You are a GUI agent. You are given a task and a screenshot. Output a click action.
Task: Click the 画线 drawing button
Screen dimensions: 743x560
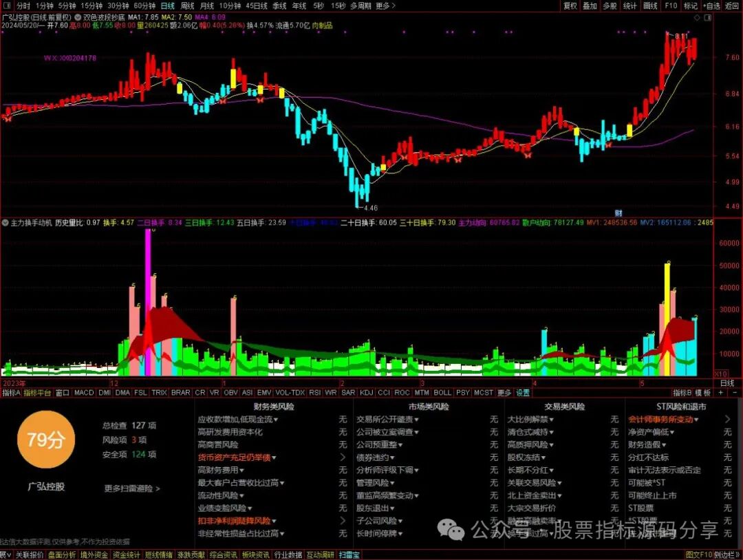tap(650, 6)
